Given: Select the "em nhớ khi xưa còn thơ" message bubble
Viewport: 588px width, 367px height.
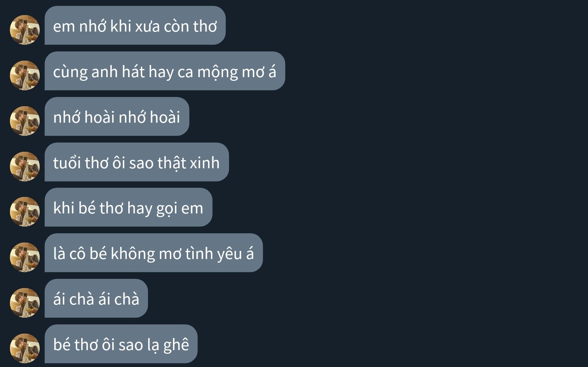Looking at the screenshot, I should [135, 25].
